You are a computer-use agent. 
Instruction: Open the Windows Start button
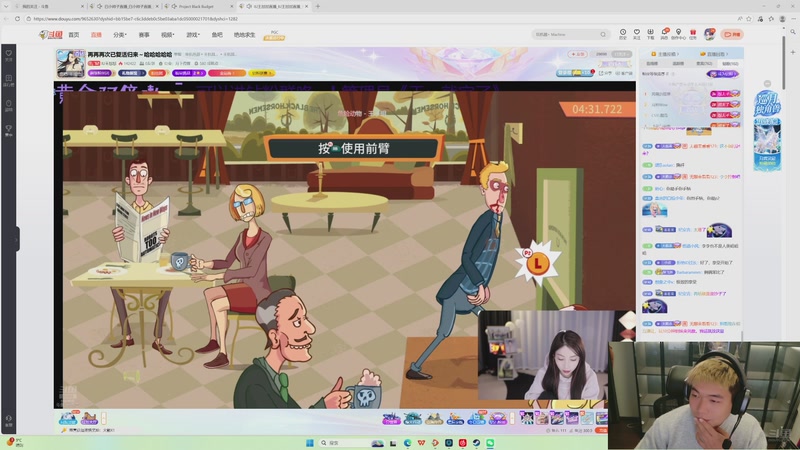click(x=310, y=443)
